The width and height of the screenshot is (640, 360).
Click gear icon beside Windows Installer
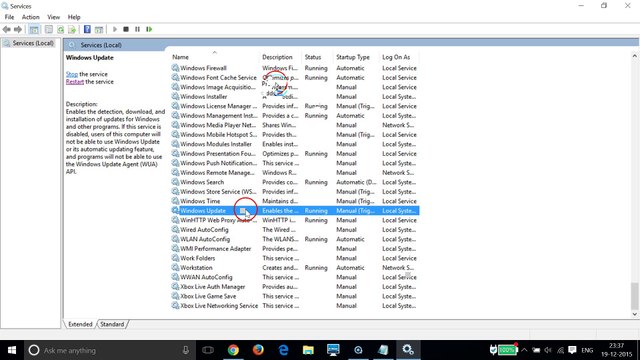(175, 96)
